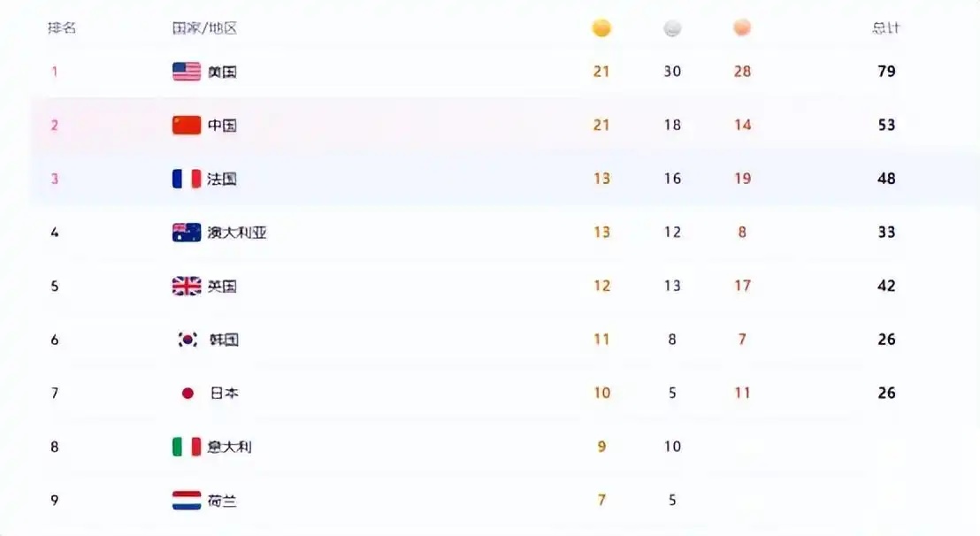Click the 总计 column header
This screenshot has height=536, width=980.
pos(886,28)
